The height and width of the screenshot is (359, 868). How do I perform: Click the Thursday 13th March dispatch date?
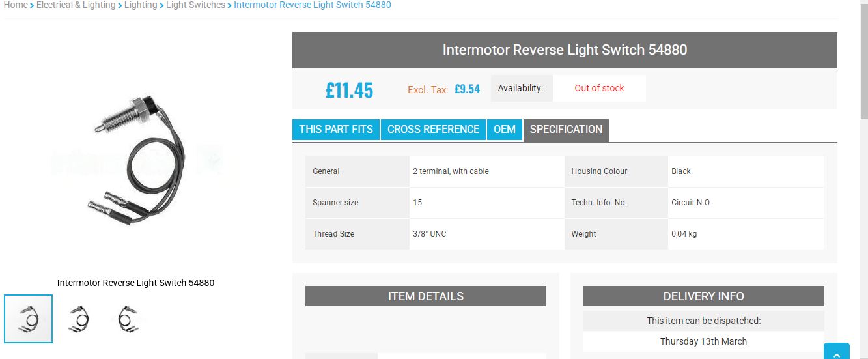click(x=704, y=341)
